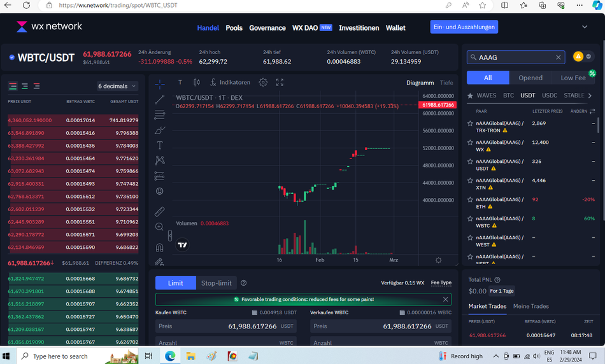605x364 pixels.
Task: Favorite the nAAAGlobal(AAAG)/WX pair
Action: 470,143
